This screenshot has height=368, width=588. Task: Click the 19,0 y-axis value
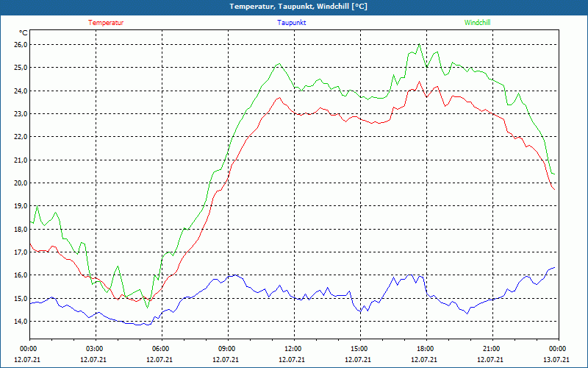[21, 206]
